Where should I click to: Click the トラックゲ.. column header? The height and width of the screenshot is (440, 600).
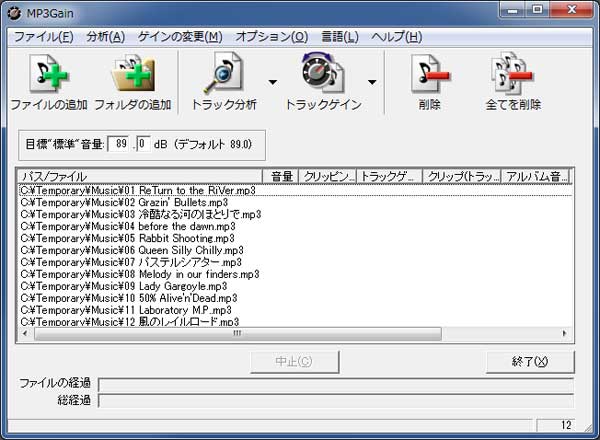(389, 176)
